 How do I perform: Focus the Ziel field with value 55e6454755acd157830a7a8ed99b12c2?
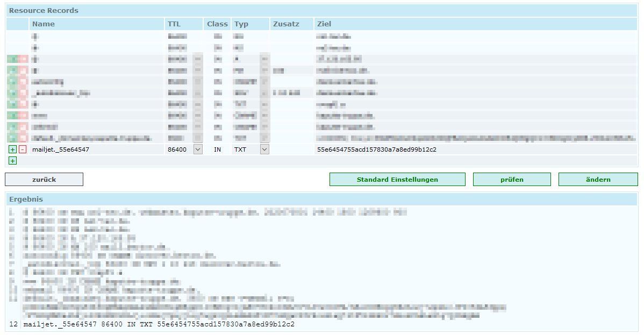pos(473,149)
